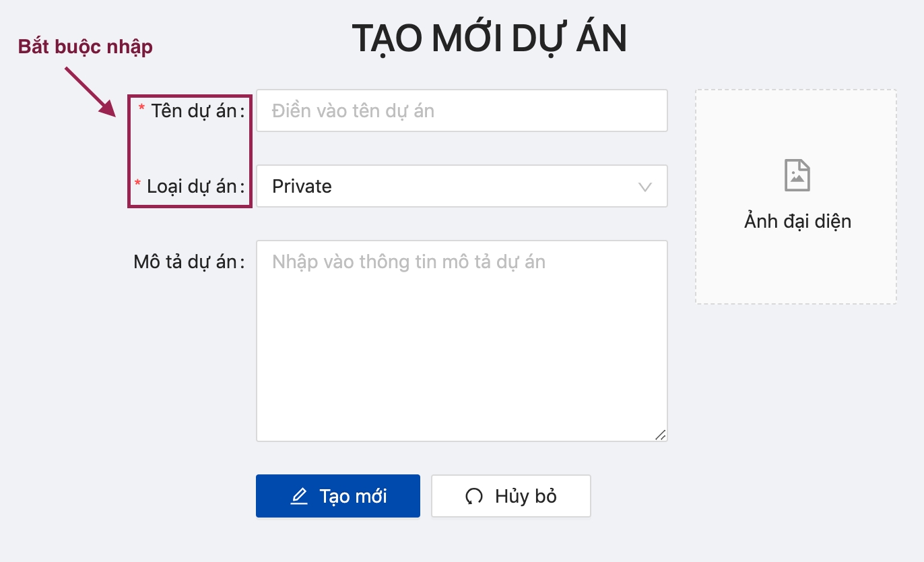Focus the Tên dự án input field
Screen dimensions: 924x562
tap(462, 111)
